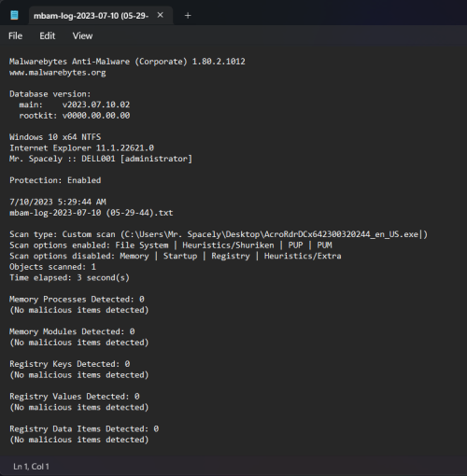Place cursor at Registry Keys Detected line
This screenshot has width=467, height=476.
pyautogui.click(x=69, y=364)
